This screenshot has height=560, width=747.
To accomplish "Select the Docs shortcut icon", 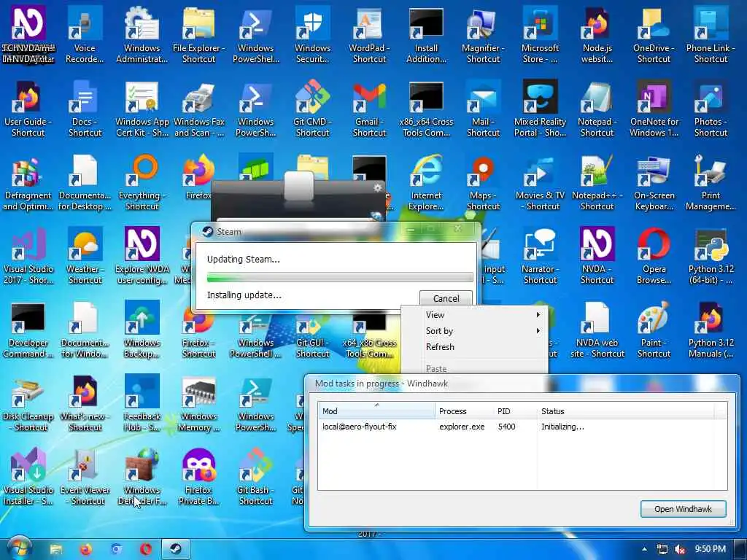I will [x=85, y=108].
